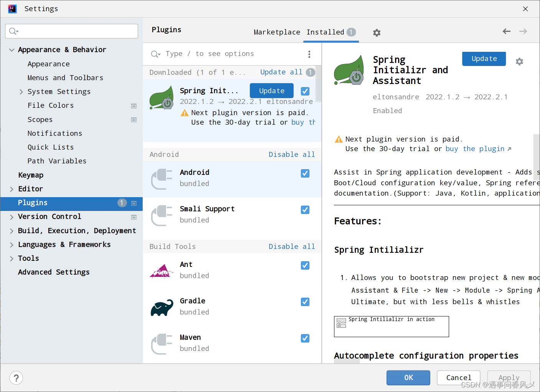This screenshot has height=392, width=540.
Task: Click the settings search field
Action: point(72,31)
